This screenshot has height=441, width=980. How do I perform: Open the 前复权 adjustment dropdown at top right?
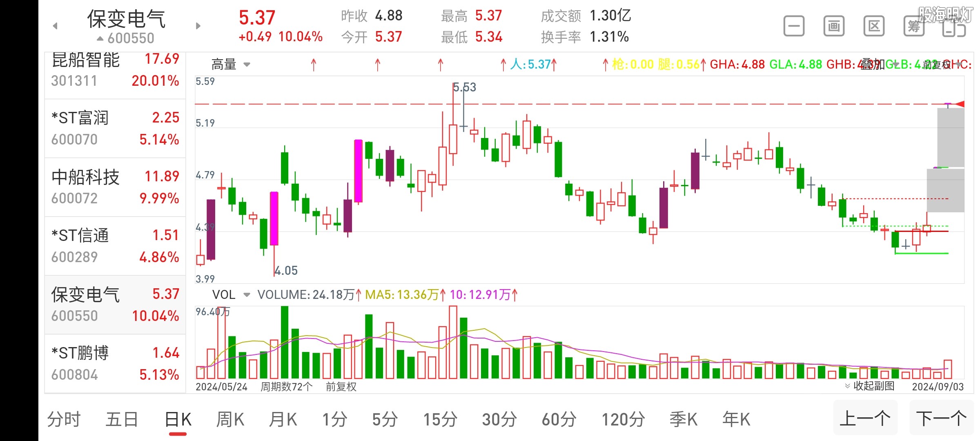click(943, 65)
